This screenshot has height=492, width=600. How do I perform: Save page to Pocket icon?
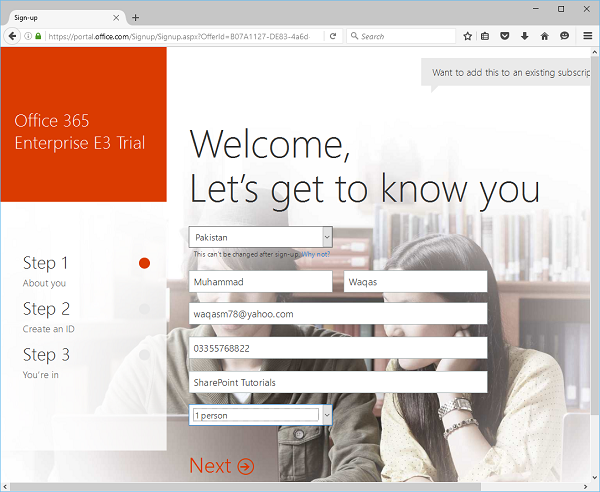coord(505,36)
